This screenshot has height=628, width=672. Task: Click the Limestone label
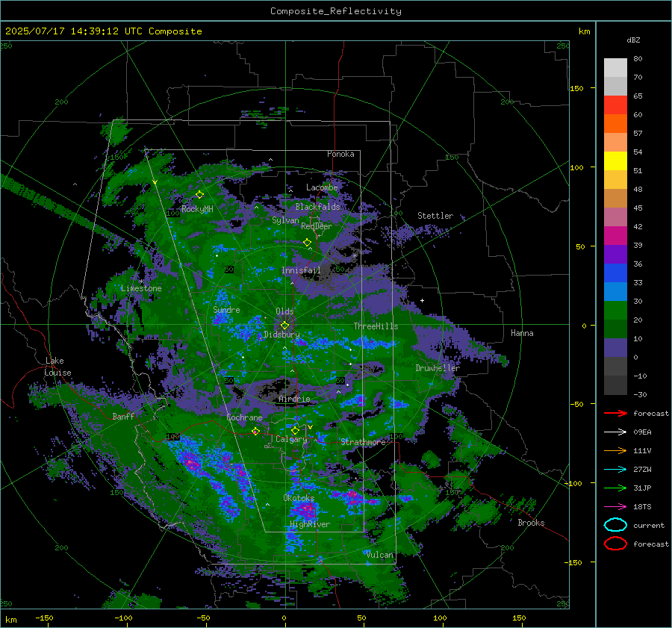click(x=141, y=288)
